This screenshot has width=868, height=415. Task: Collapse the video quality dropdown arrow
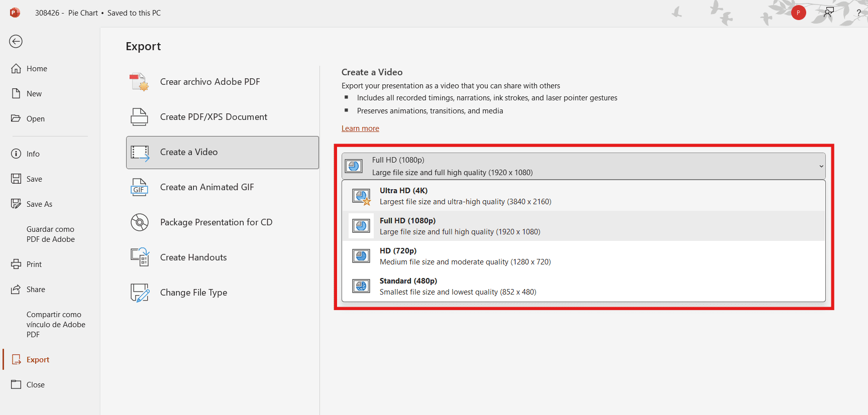tap(821, 166)
